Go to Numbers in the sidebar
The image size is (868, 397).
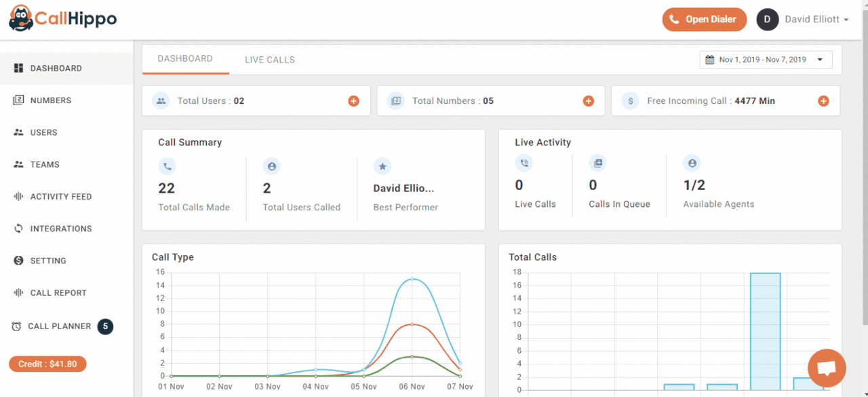click(x=66, y=100)
